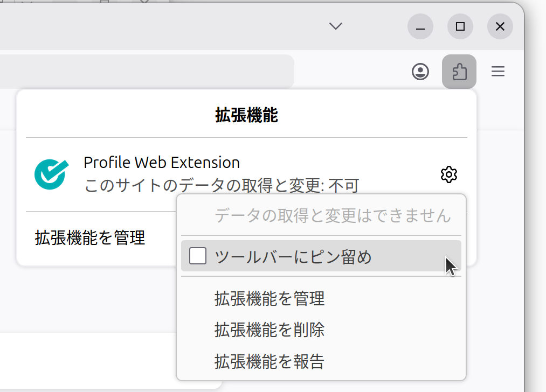
Task: Minimize the browser window
Action: click(x=420, y=26)
